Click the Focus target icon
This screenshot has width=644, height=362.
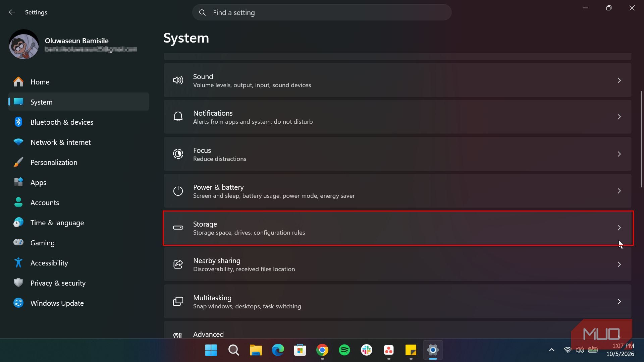coord(178,154)
